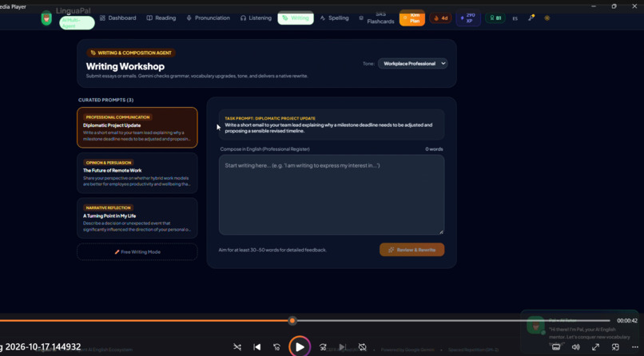The height and width of the screenshot is (356, 644).
Task: Click the B1 level badge
Action: (495, 18)
